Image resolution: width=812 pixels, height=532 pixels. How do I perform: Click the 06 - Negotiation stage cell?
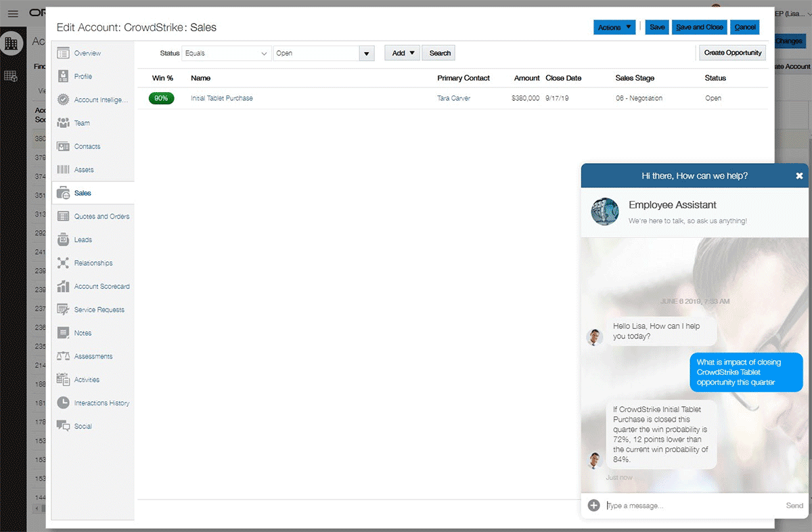click(x=639, y=98)
